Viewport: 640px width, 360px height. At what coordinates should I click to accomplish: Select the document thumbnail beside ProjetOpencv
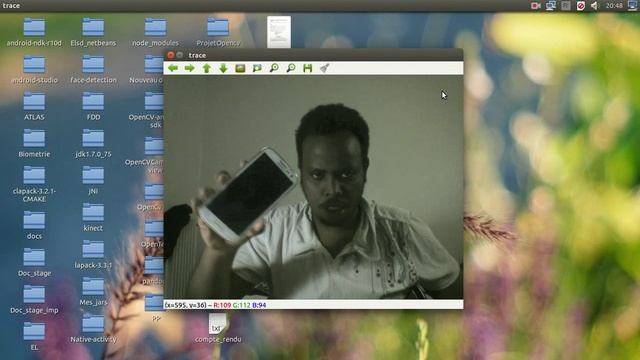pos(279,32)
